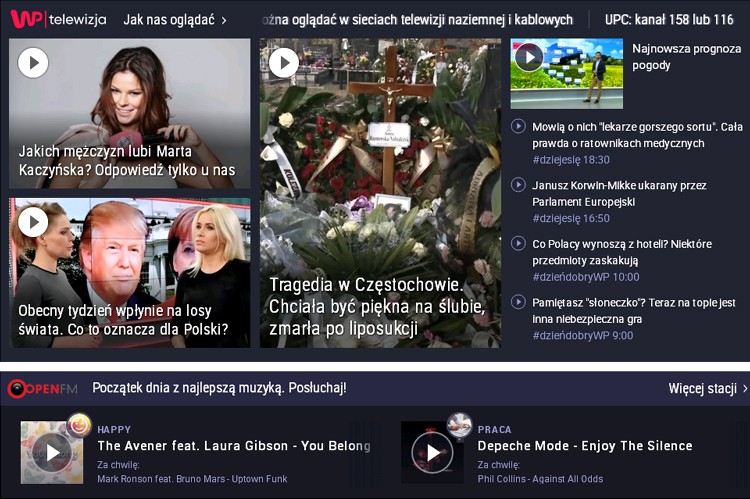The width and height of the screenshot is (750, 499).
Task: Read the Tragedia w Częstochowie headline
Action: pyautogui.click(x=376, y=306)
